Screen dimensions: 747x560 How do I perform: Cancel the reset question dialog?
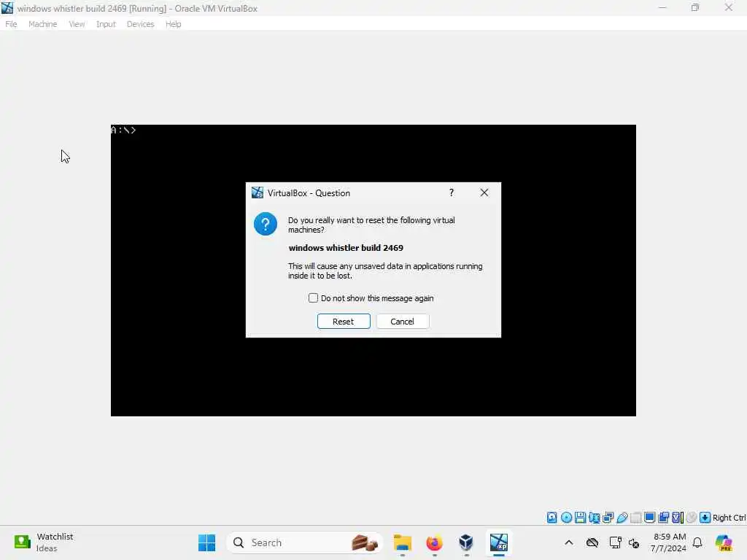coord(403,322)
